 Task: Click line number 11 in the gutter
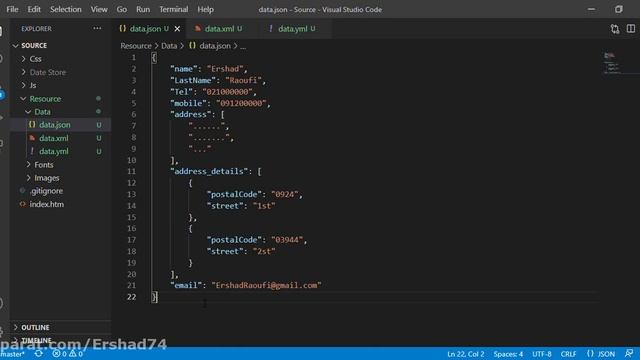[131, 171]
